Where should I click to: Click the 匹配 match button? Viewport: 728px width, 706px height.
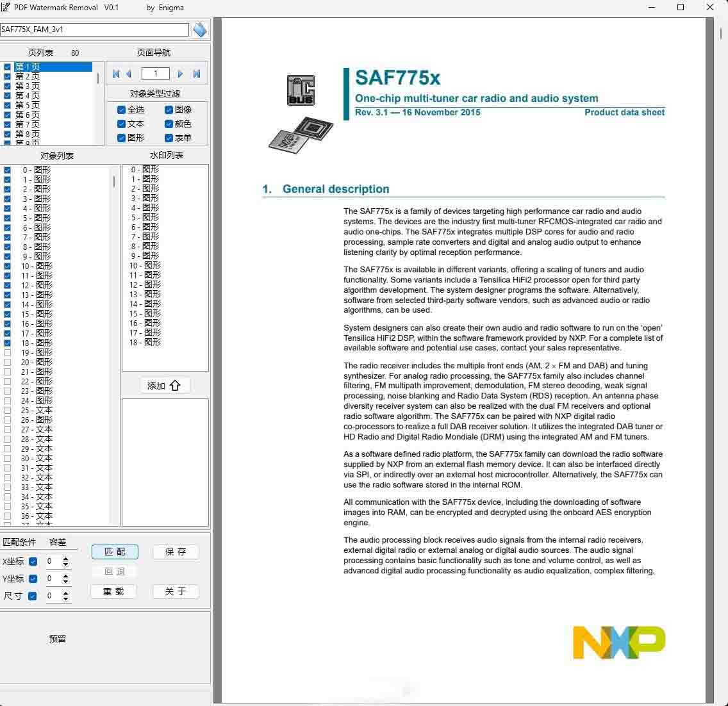pyautogui.click(x=114, y=552)
